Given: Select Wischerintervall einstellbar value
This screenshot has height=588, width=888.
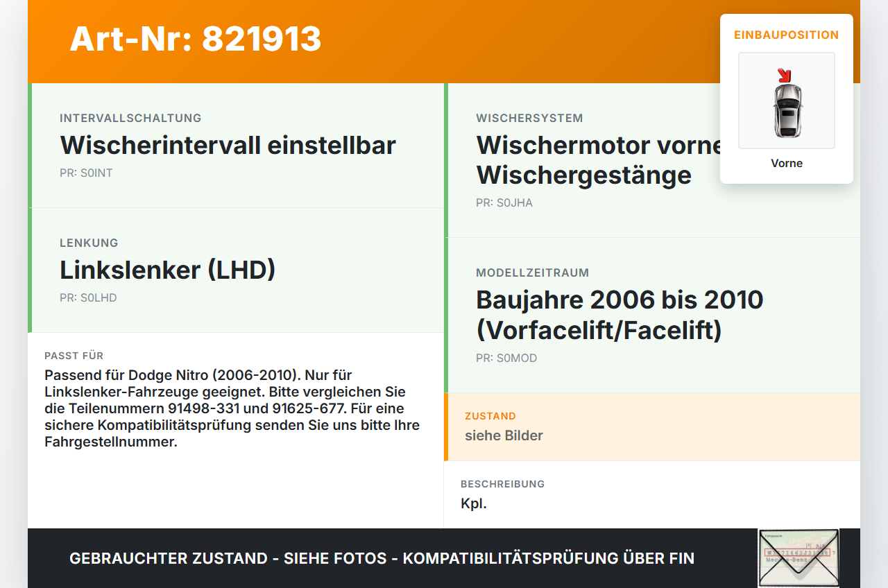Looking at the screenshot, I should click(x=228, y=145).
